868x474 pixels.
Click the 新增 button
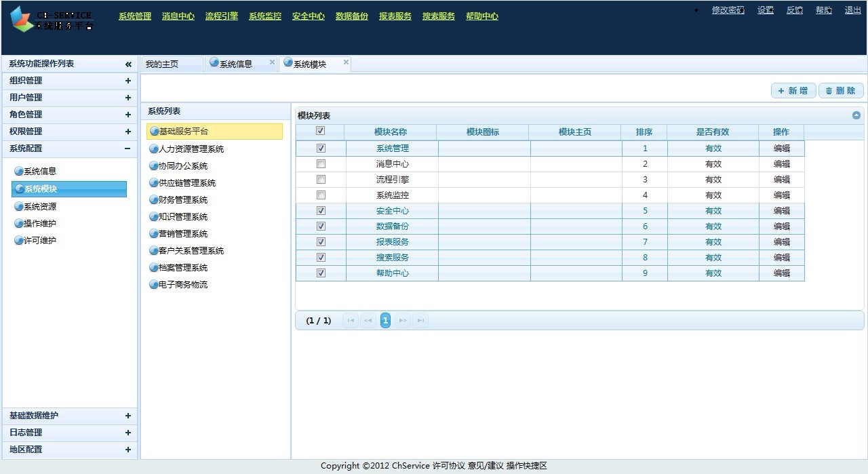[793, 90]
